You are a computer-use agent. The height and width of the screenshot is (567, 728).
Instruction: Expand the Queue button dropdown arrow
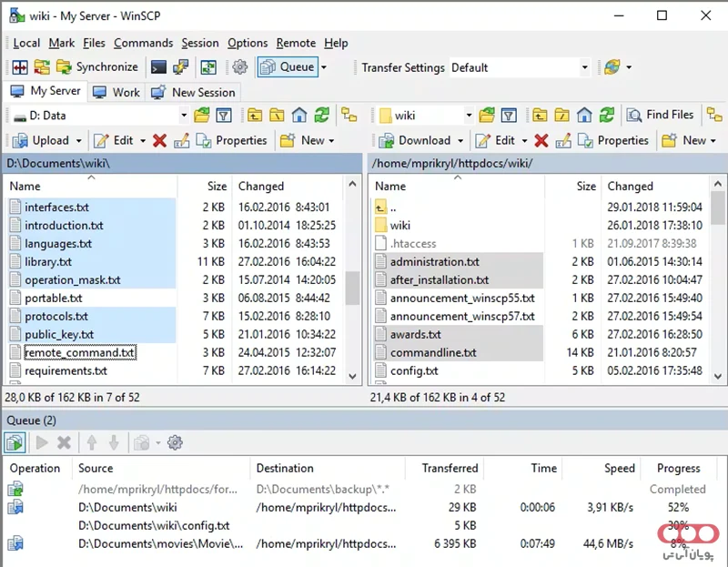point(324,67)
